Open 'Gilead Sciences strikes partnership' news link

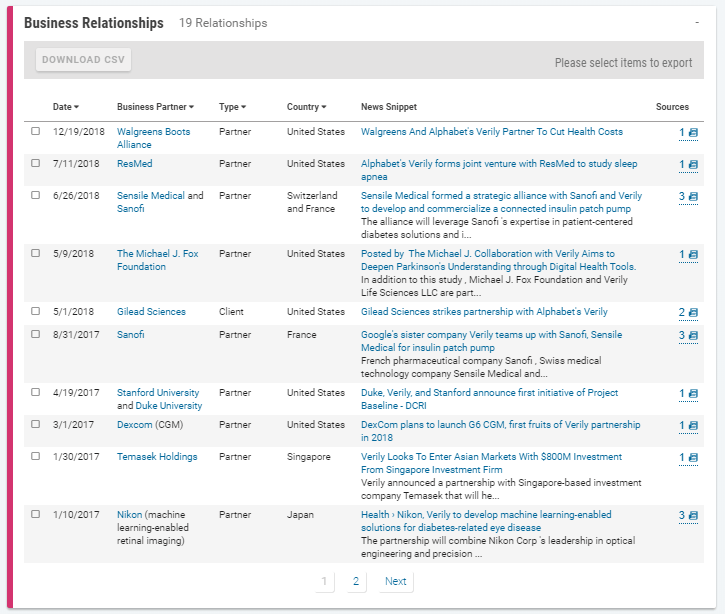coord(484,312)
